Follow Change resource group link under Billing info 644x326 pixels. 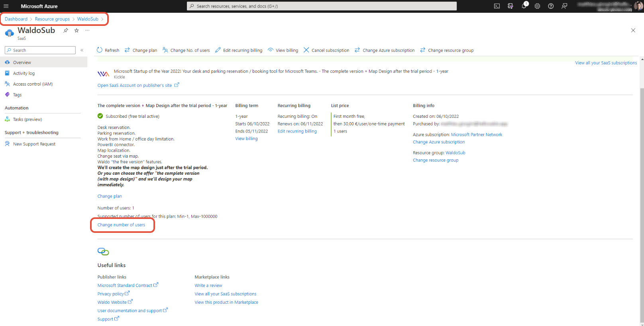[436, 160]
